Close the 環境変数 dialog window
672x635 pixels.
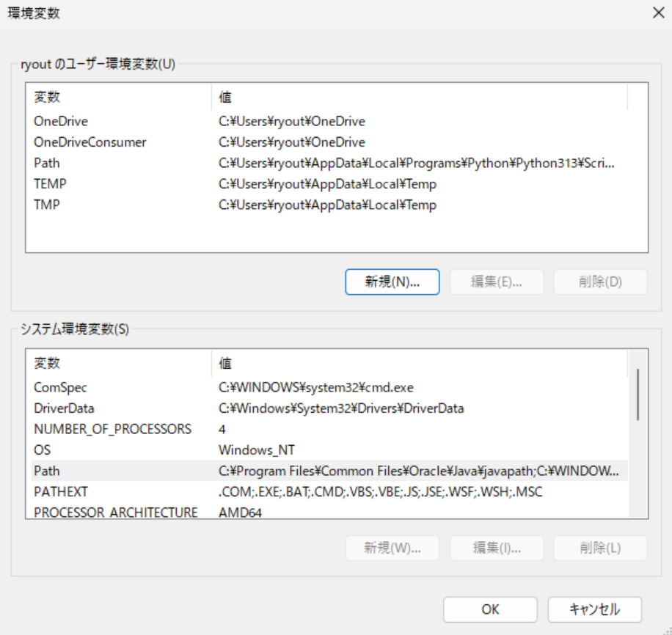tap(657, 12)
